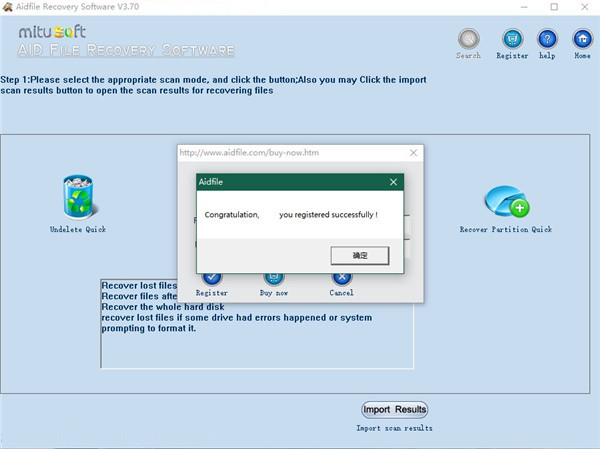600x449 pixels.
Task: Click Buy now cart icon in dialog
Action: coord(274,279)
